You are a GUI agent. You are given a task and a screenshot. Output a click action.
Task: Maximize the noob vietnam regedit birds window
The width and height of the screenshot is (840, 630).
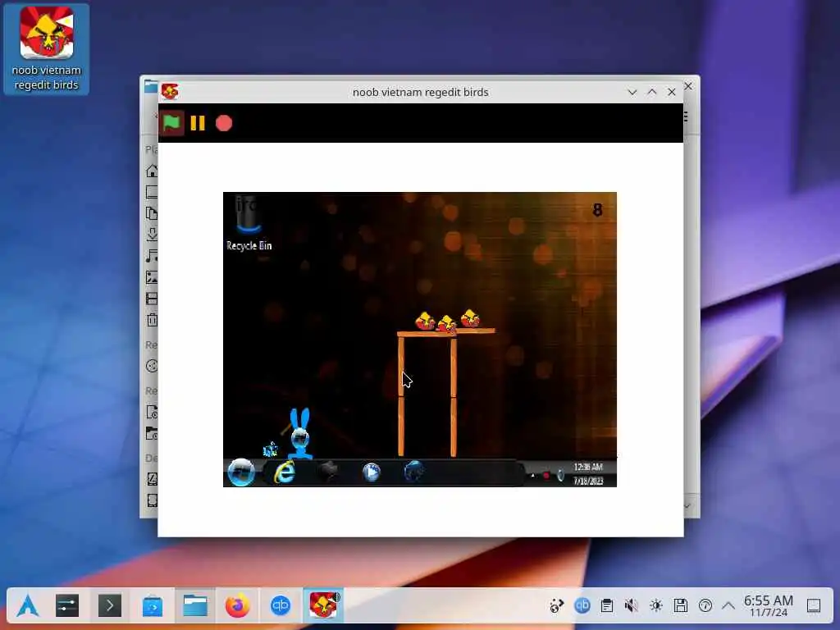tap(652, 92)
